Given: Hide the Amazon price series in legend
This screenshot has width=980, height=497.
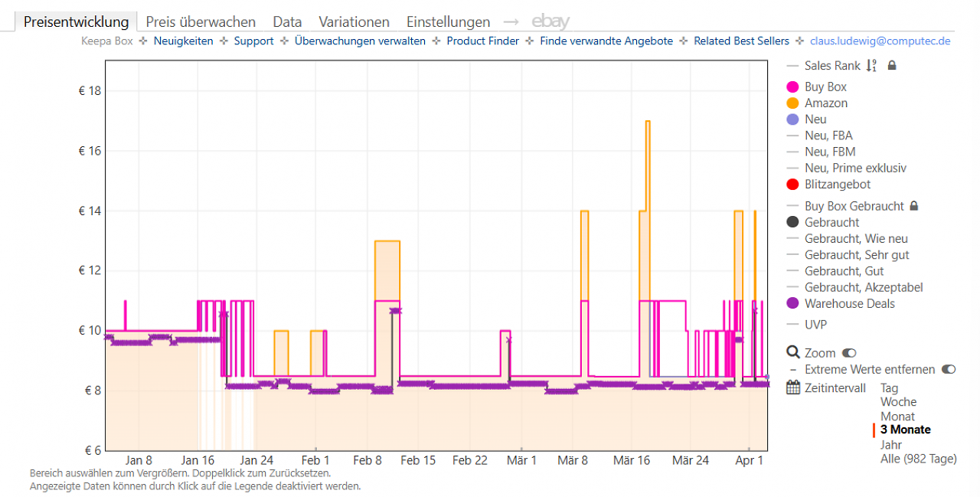Looking at the screenshot, I should 792,103.
